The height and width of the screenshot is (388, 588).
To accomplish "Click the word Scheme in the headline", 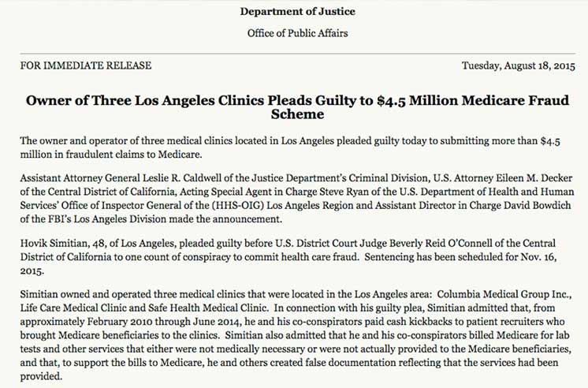I will click(297, 114).
